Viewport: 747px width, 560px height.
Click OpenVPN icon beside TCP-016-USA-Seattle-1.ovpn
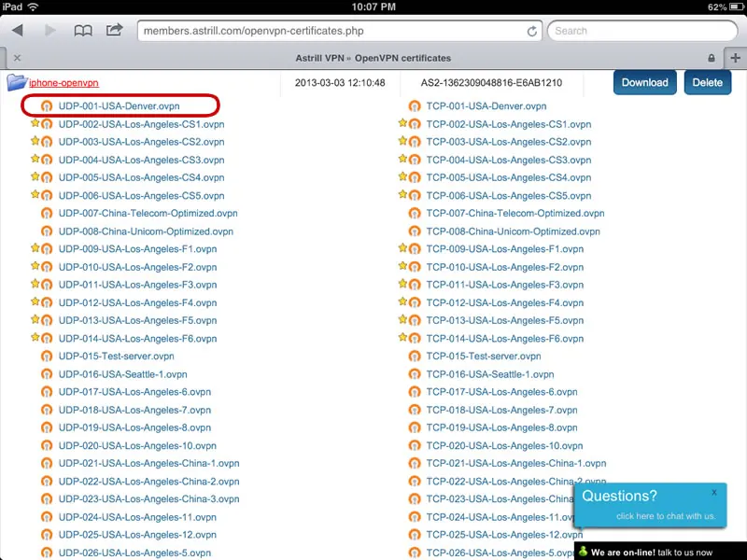(x=415, y=374)
